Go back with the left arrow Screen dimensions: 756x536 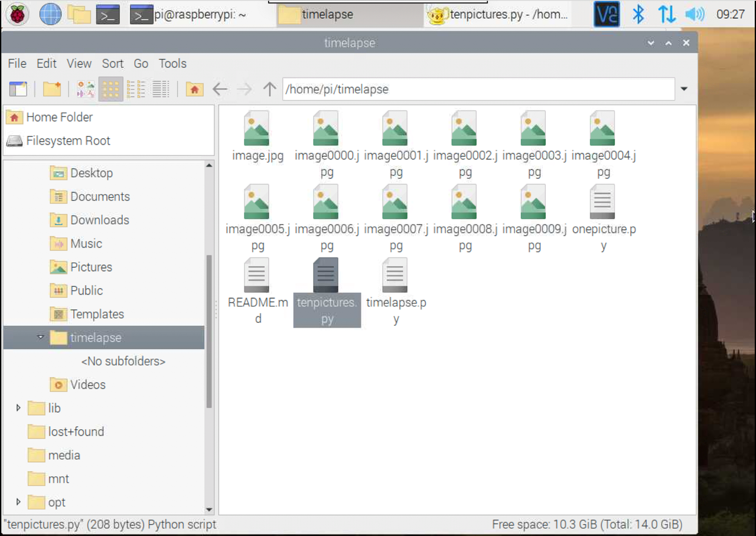pos(220,89)
